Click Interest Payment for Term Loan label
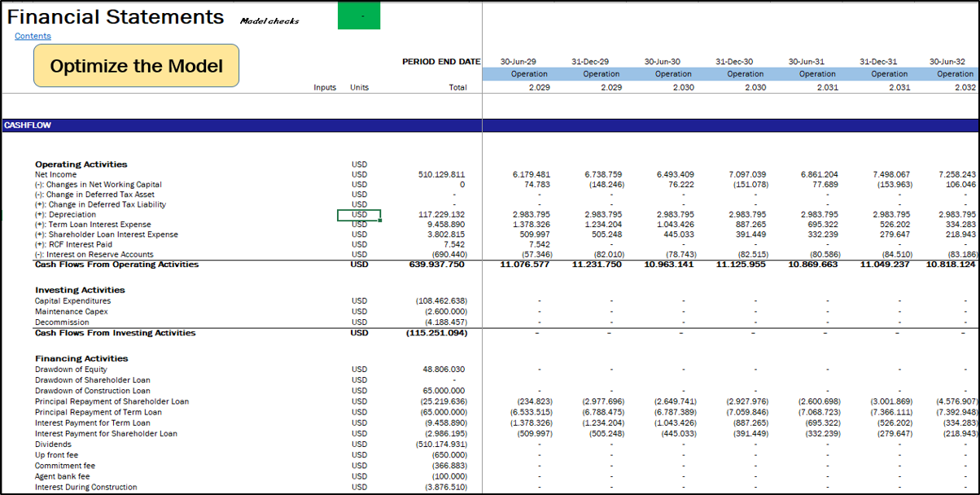 pos(92,423)
